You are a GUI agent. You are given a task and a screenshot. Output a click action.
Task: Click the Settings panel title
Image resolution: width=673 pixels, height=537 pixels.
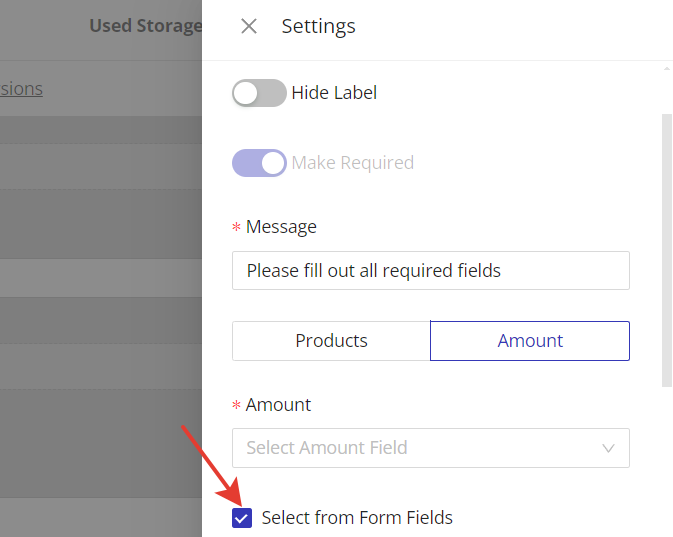click(x=318, y=26)
